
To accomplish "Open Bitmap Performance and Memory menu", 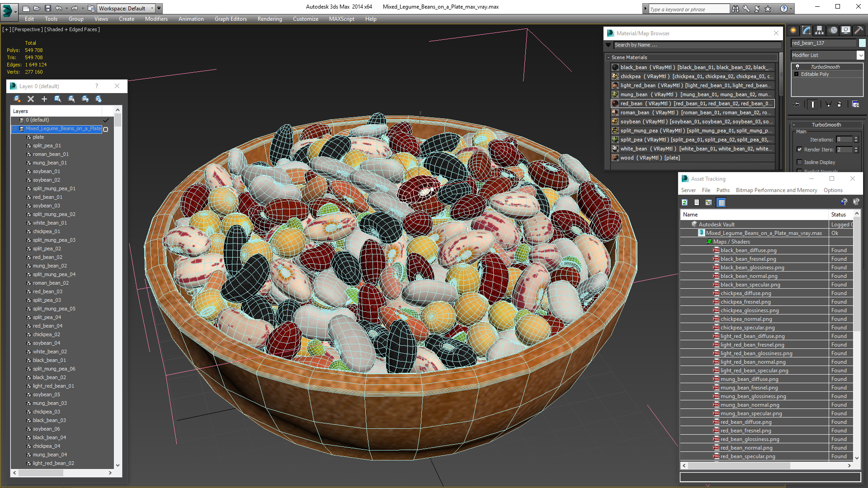I will click(x=776, y=190).
